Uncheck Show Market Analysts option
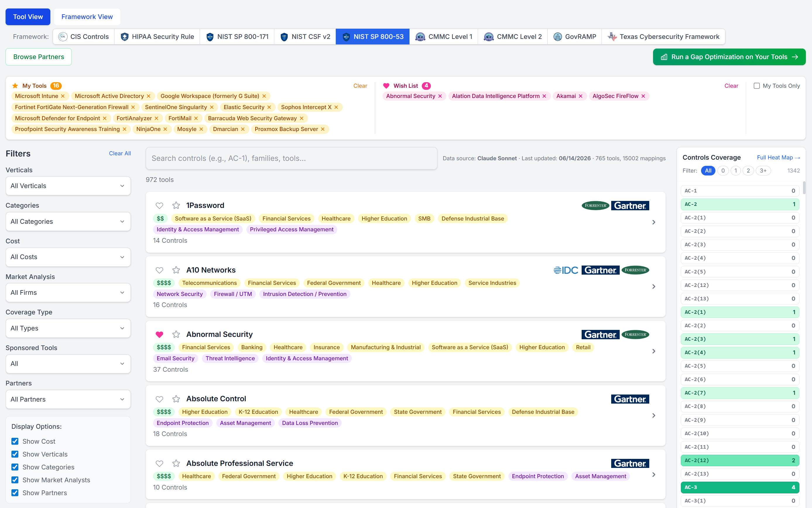The width and height of the screenshot is (812, 508). tap(15, 480)
